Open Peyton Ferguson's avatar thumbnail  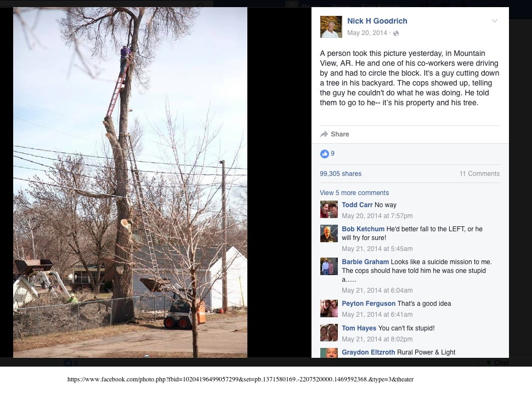pyautogui.click(x=329, y=308)
